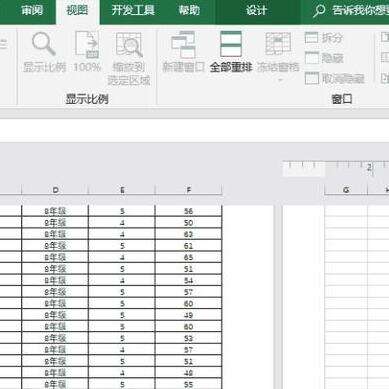Select the 视图 ribbon tab
This screenshot has width=389, height=389.
pyautogui.click(x=77, y=10)
